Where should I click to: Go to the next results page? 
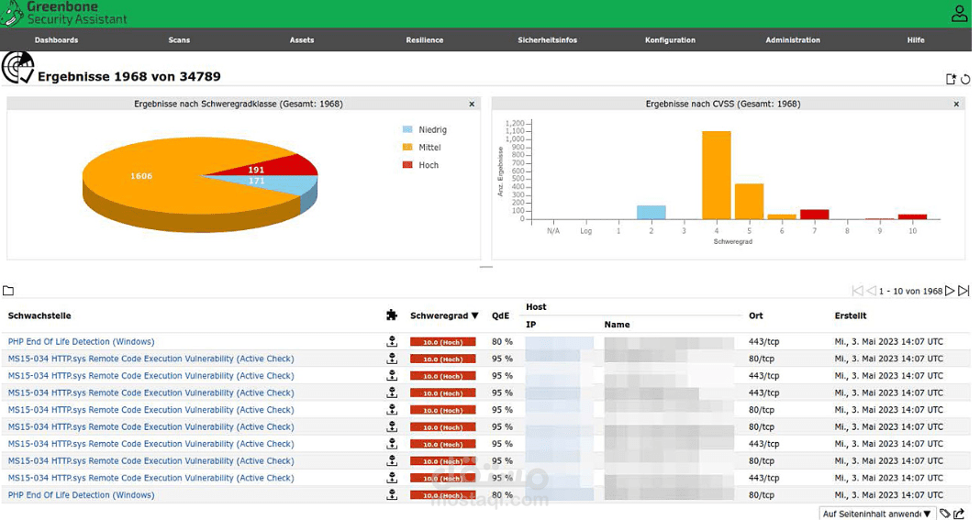pyautogui.click(x=950, y=291)
